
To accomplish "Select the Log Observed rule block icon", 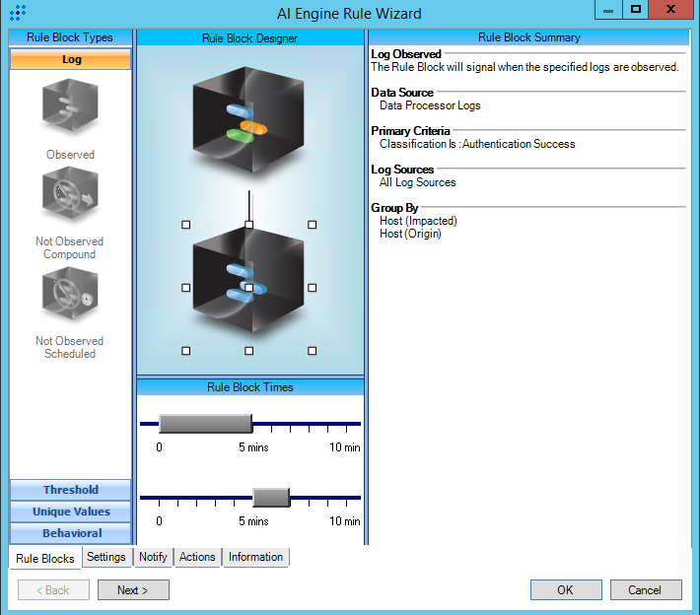I will point(70,107).
